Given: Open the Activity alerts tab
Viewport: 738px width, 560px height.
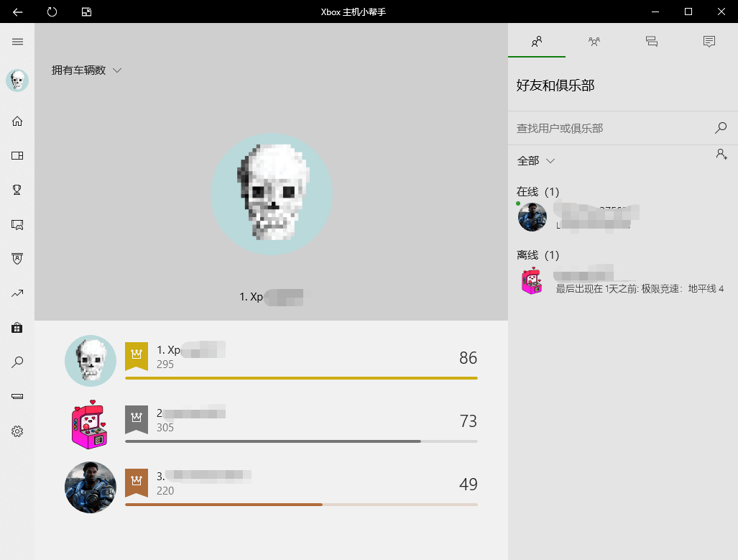Looking at the screenshot, I should click(x=709, y=42).
